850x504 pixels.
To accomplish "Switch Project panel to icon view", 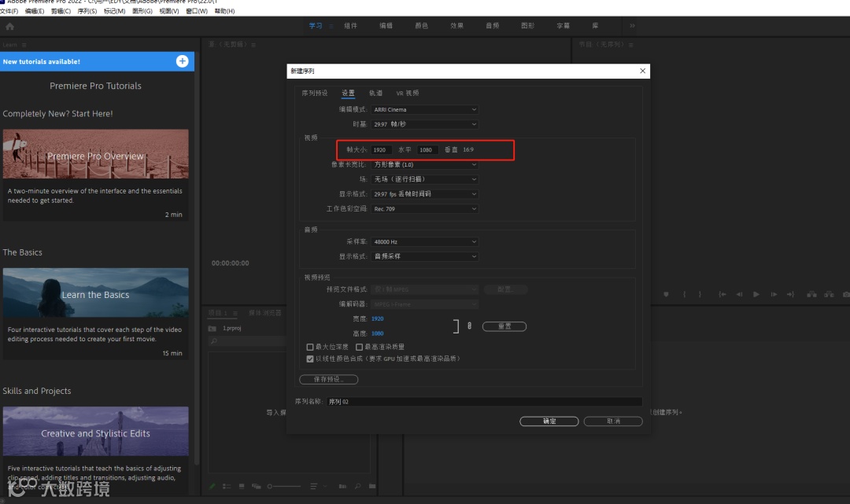I will point(242,486).
